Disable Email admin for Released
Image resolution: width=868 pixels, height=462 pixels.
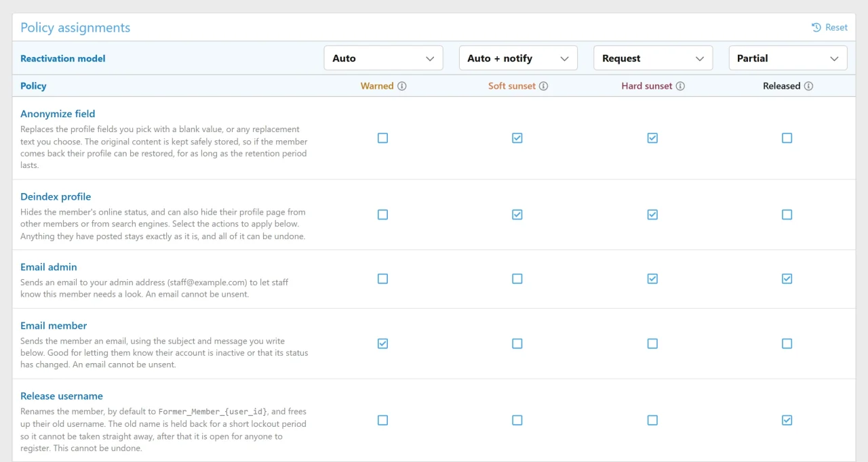coord(787,279)
